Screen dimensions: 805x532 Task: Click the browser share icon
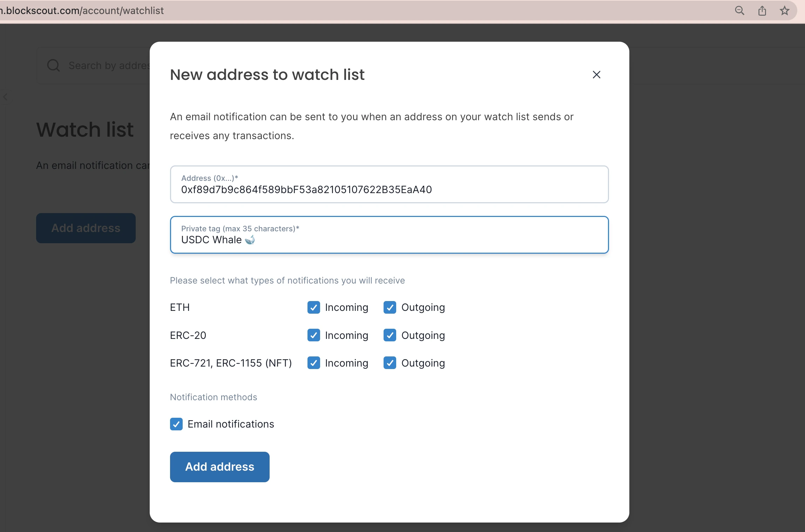click(762, 11)
